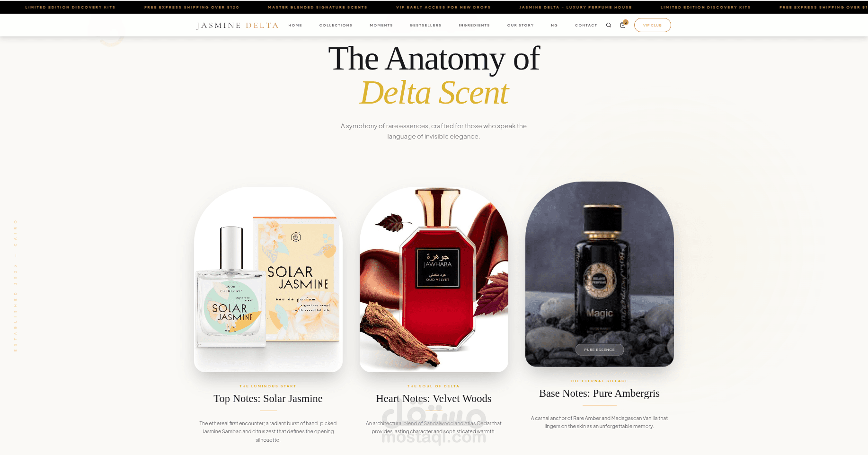This screenshot has height=455, width=868.
Task: Open the Our Story page
Action: click(520, 26)
